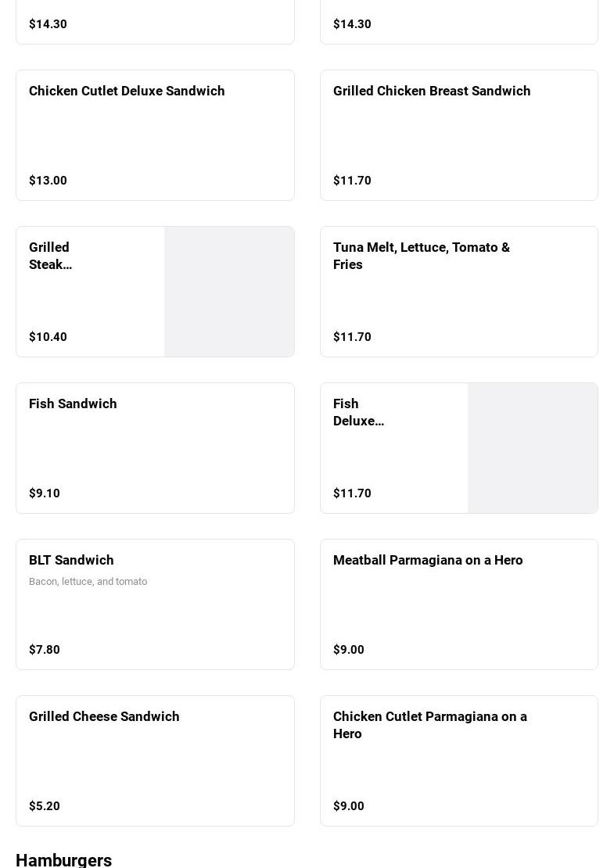Click the Hamburgers section heading
Screen dimensions: 614x868
tap(63, 859)
